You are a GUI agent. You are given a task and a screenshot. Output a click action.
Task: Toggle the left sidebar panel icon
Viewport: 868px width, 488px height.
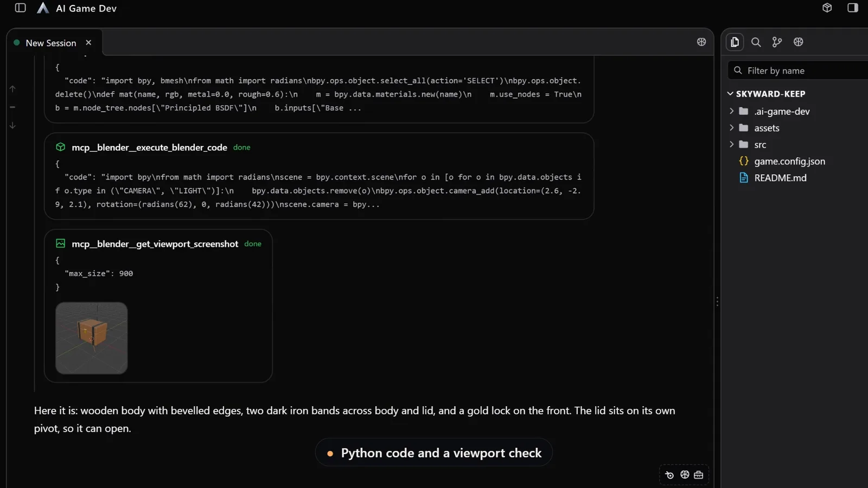[x=21, y=8]
